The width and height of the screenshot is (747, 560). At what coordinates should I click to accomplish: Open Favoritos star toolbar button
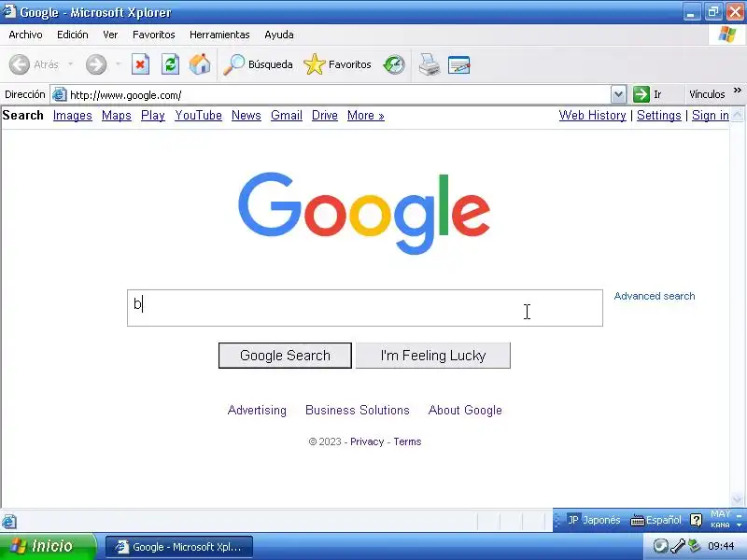click(337, 64)
